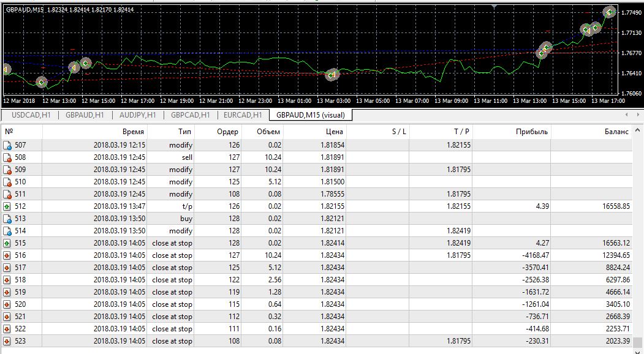
Task: Click the trade marker at chart top right
Action: click(x=610, y=12)
